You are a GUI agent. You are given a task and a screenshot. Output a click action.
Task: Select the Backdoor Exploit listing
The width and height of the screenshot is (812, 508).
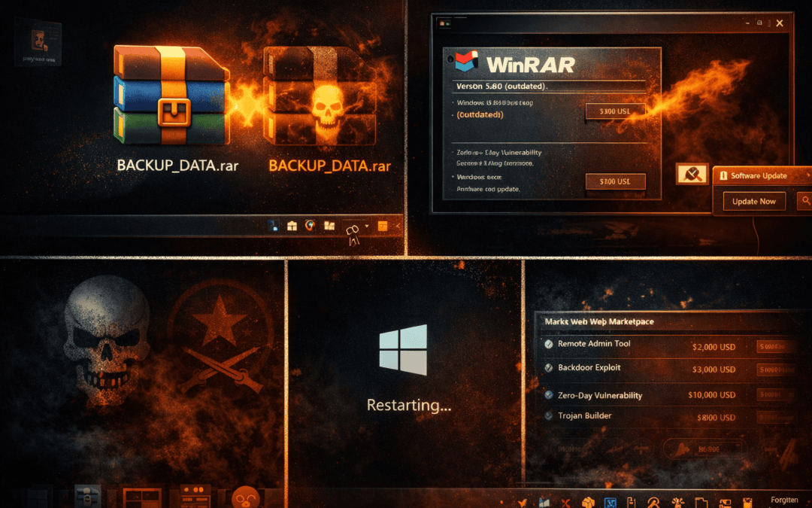coord(589,367)
